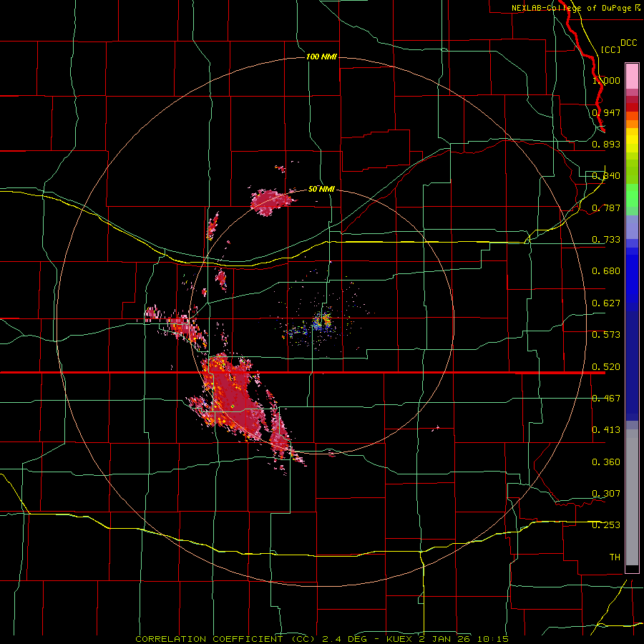This screenshot has height=644, width=644.
Task: Select the 0.573 legend value
Action: (606, 335)
